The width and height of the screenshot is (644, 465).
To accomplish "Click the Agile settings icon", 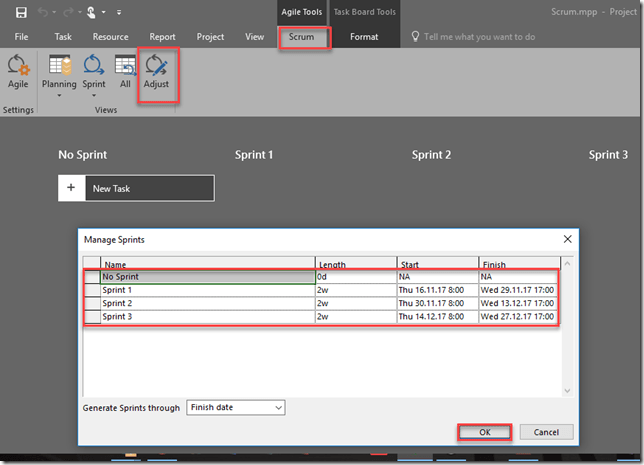I will pos(18,68).
